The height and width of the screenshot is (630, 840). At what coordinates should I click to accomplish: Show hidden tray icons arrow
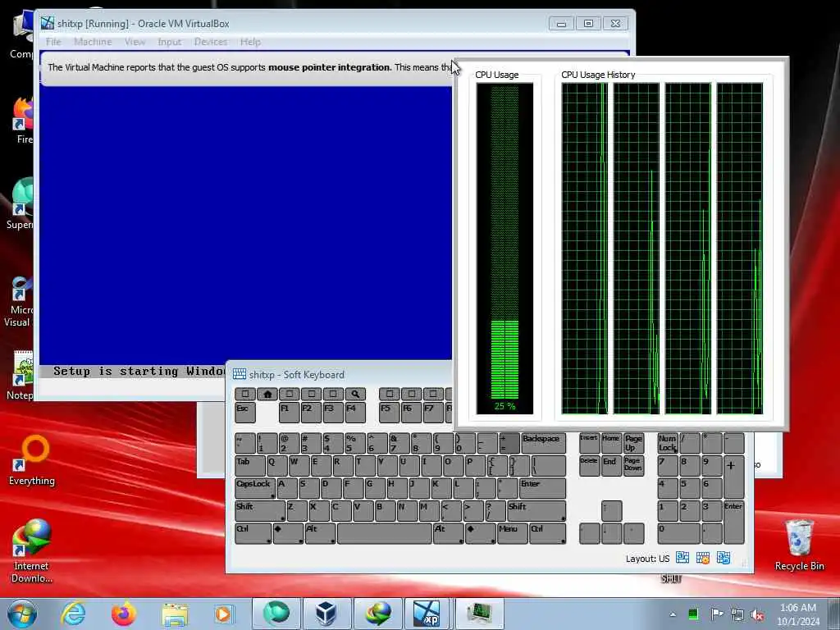click(x=673, y=614)
